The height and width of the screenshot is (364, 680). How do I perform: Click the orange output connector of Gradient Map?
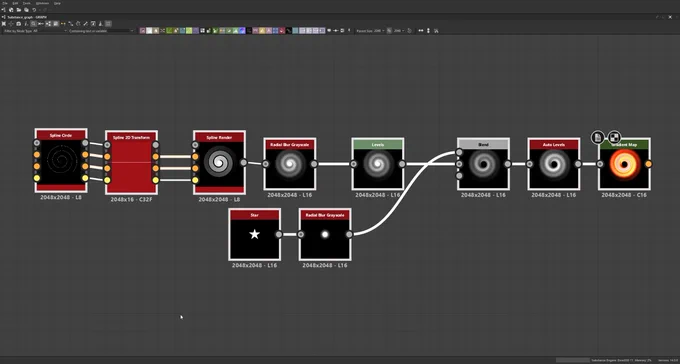coord(648,164)
